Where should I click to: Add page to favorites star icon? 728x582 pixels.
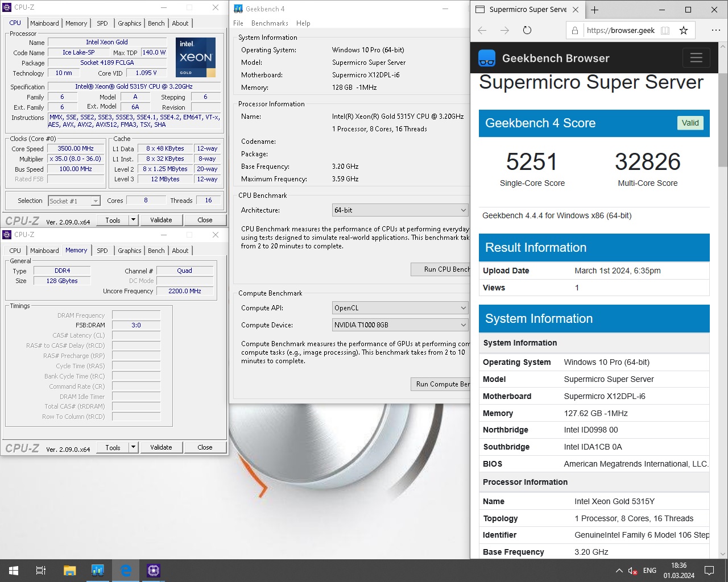coord(684,31)
